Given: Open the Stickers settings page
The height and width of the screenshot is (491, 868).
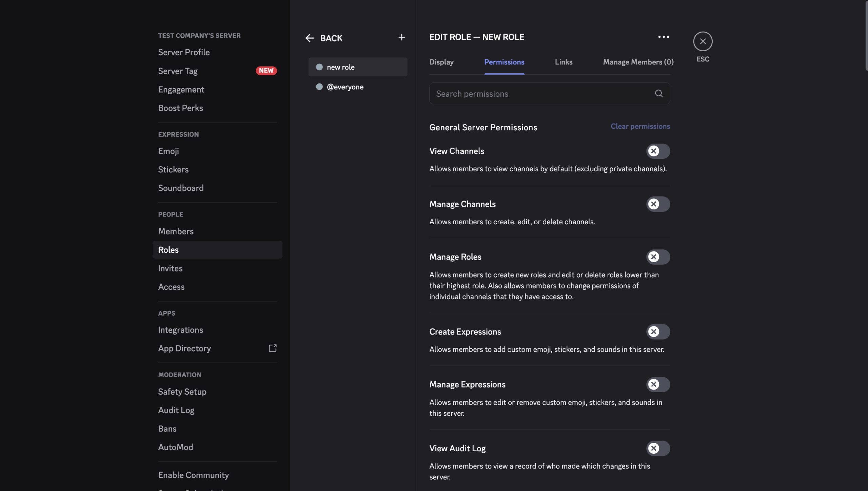Looking at the screenshot, I should (x=217, y=169).
